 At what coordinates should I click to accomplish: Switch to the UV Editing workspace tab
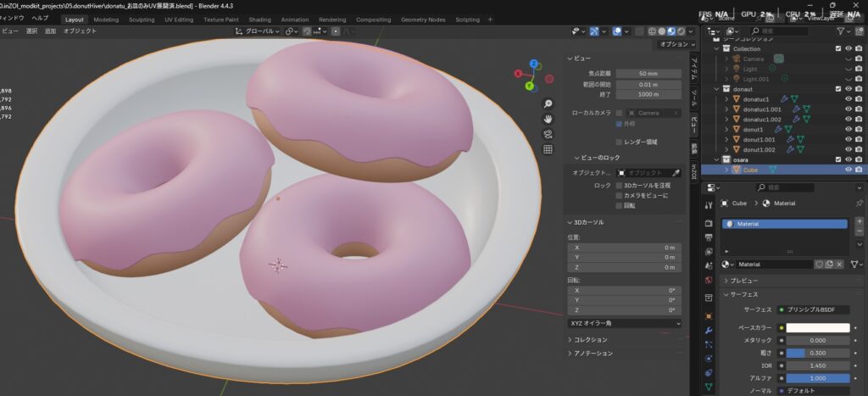179,20
